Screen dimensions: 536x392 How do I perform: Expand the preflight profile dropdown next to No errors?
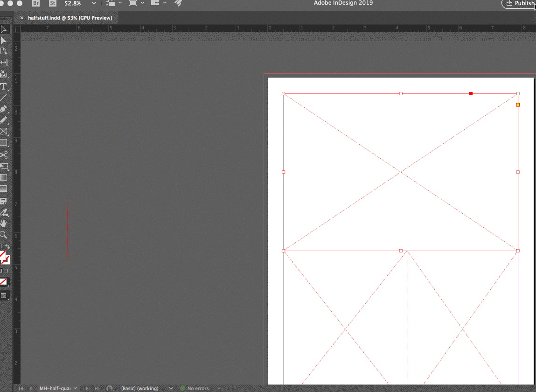[x=219, y=388]
